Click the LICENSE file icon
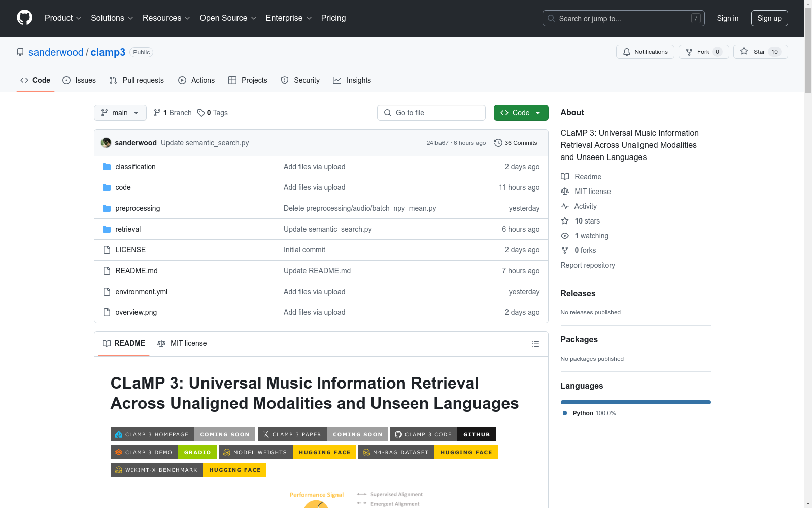This screenshot has width=812, height=508. tap(107, 250)
